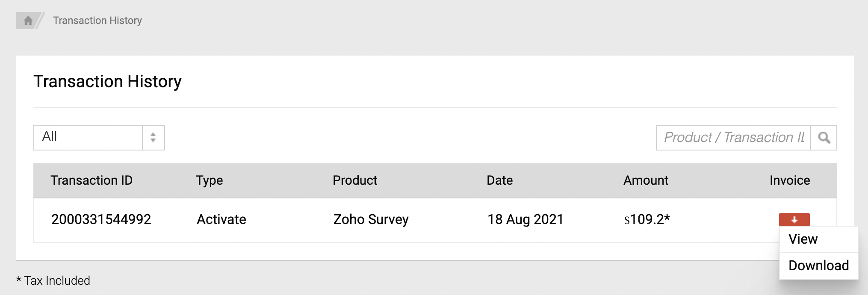Viewport: 868px width, 295px height.
Task: Click the Amount column header
Action: click(x=646, y=180)
